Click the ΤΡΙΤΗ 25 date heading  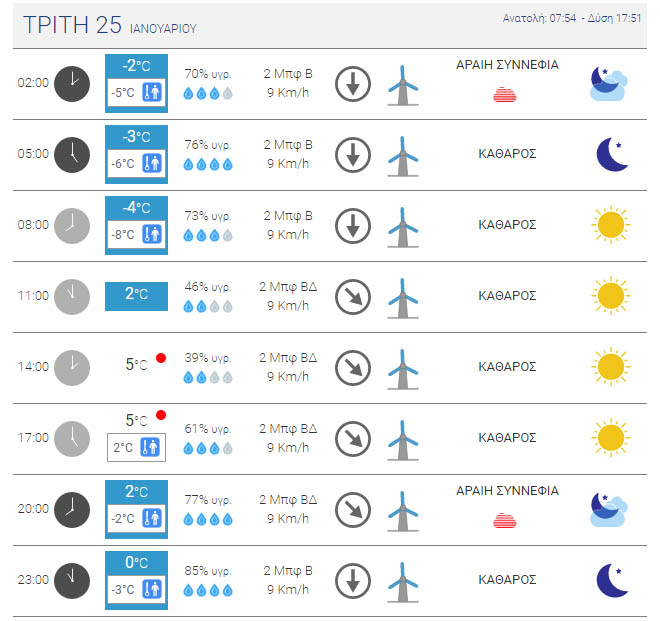click(x=72, y=26)
